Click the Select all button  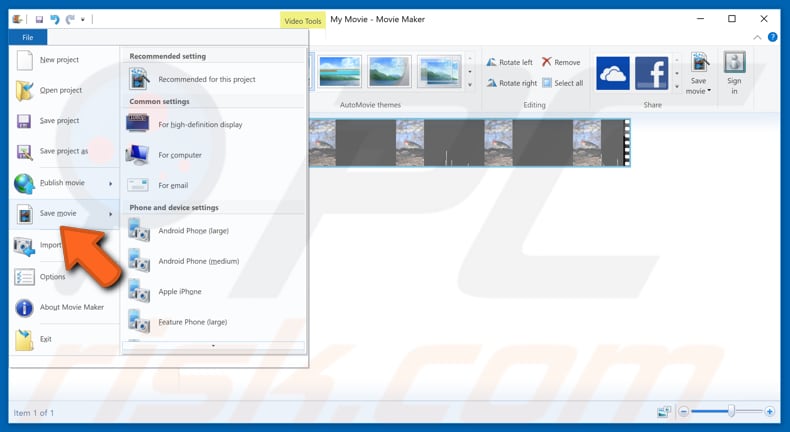click(563, 83)
